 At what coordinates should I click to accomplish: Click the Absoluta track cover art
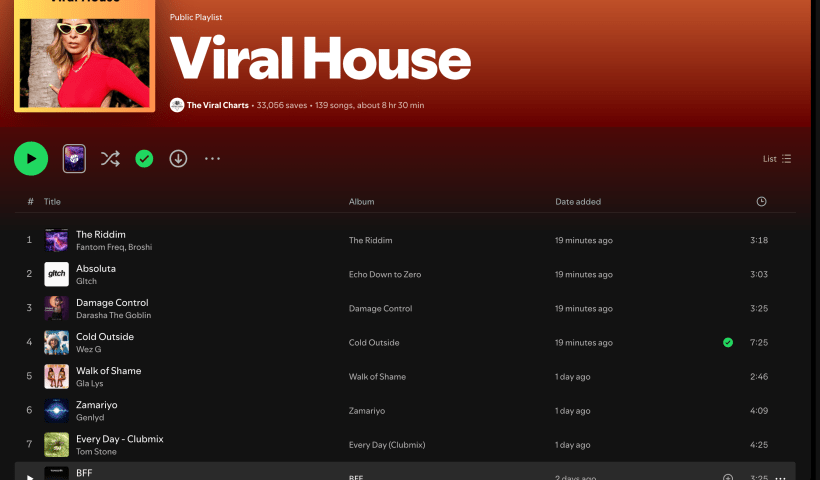(56, 274)
